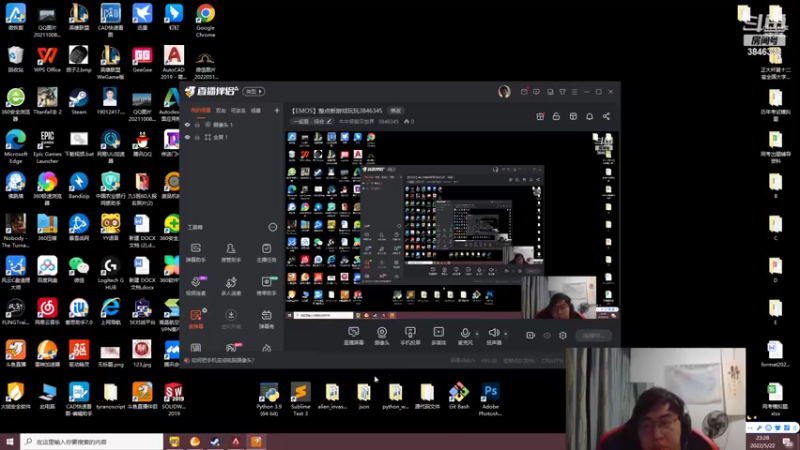Open the toolbox more-options circle button
The image size is (800, 450).
click(x=272, y=227)
